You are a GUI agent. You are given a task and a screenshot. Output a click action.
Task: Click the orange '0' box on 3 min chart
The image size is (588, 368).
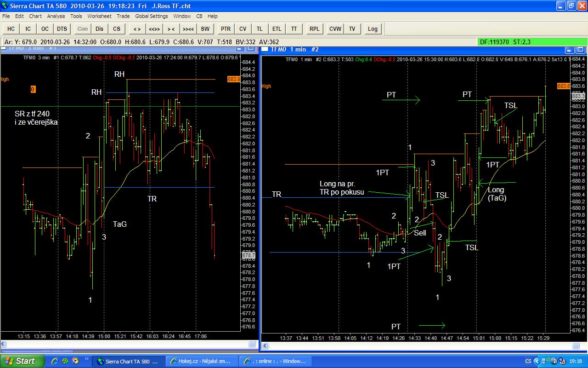tap(33, 89)
